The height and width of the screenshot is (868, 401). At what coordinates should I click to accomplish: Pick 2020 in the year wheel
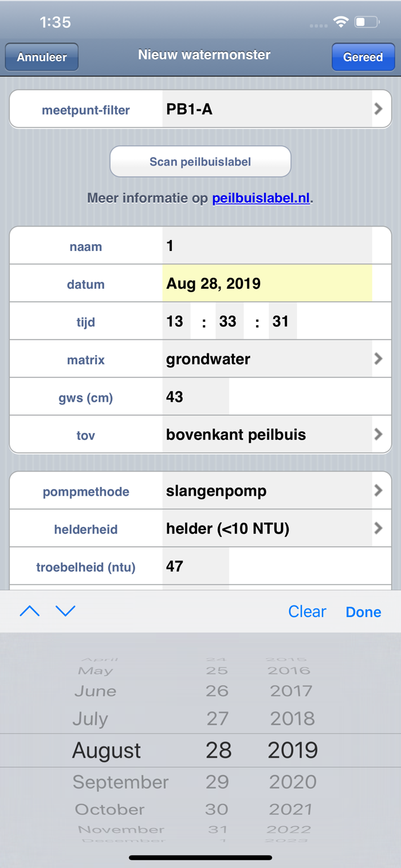293,782
